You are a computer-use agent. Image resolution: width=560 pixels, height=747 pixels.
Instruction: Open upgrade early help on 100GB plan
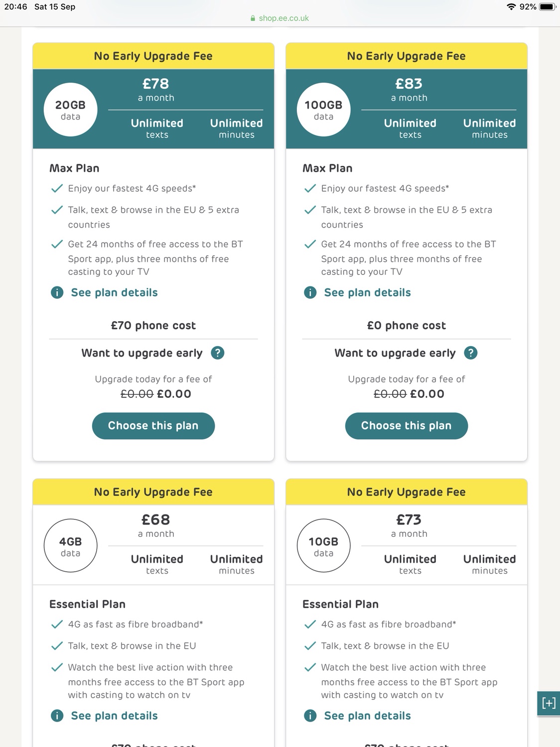(471, 353)
